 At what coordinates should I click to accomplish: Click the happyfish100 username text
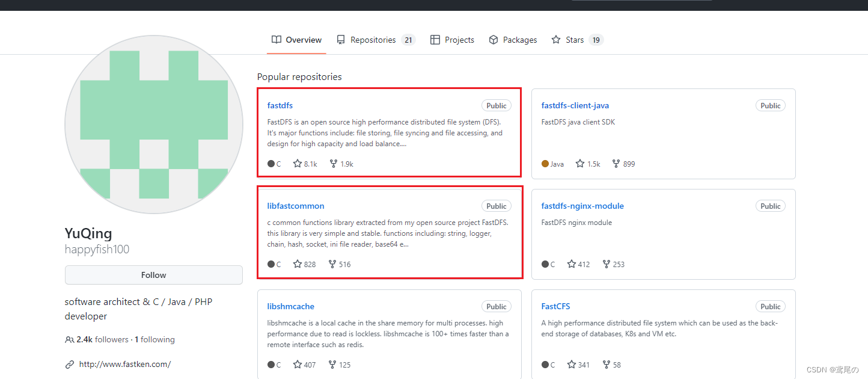coord(97,249)
